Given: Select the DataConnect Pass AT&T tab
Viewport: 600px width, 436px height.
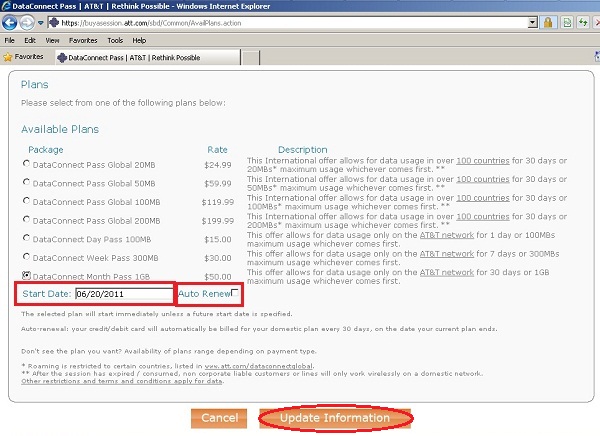Looking at the screenshot, I should (x=148, y=57).
